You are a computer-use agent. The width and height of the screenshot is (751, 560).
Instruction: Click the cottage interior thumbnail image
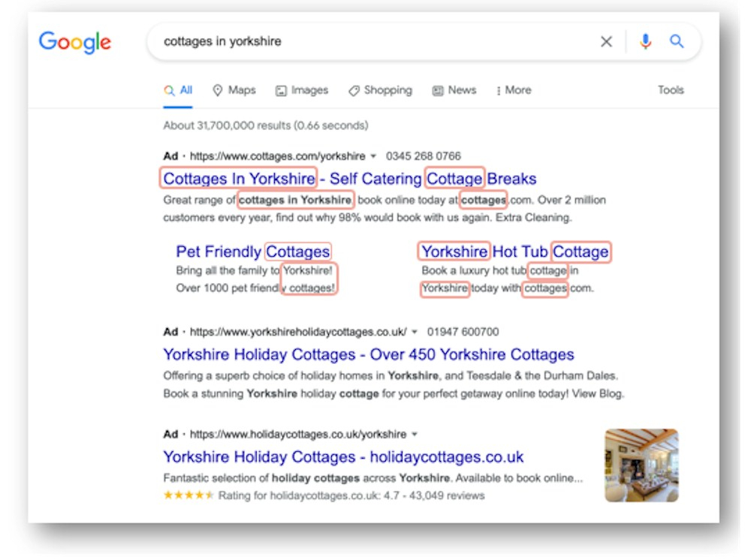pyautogui.click(x=641, y=465)
